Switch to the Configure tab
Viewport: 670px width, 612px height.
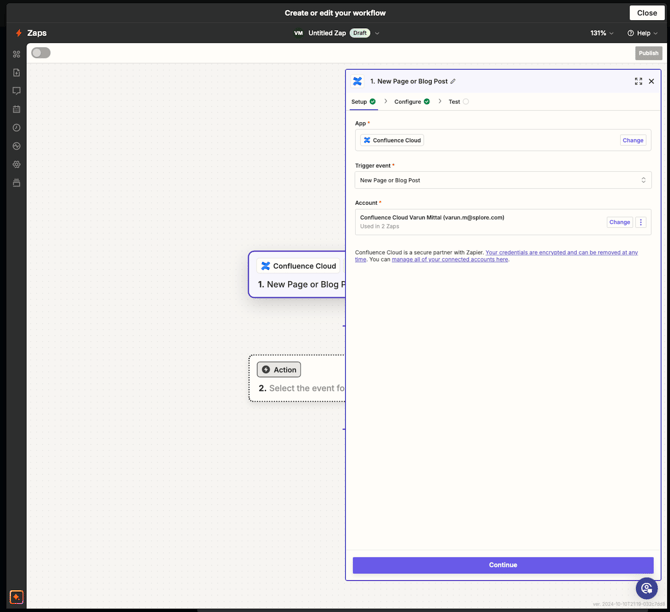pos(412,102)
